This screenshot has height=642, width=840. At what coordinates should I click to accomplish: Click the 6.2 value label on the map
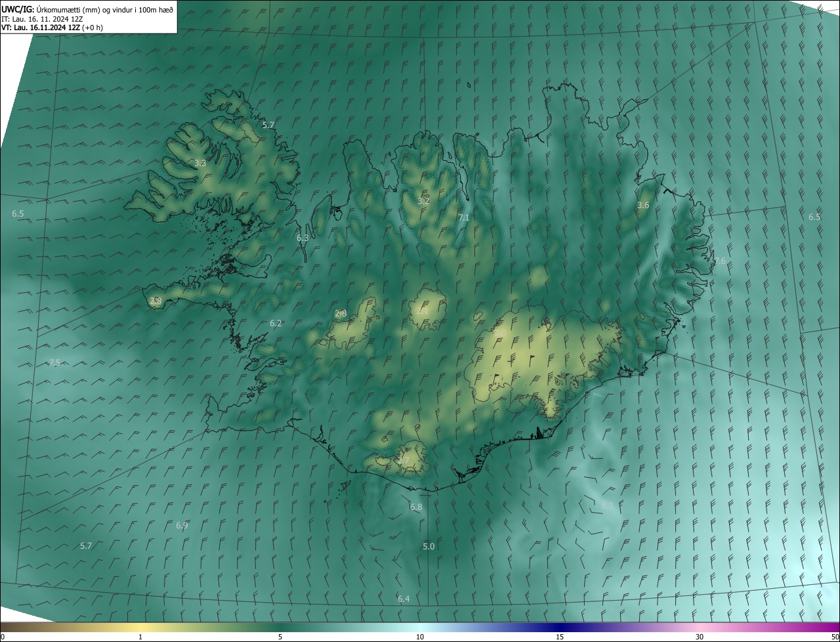[276, 323]
